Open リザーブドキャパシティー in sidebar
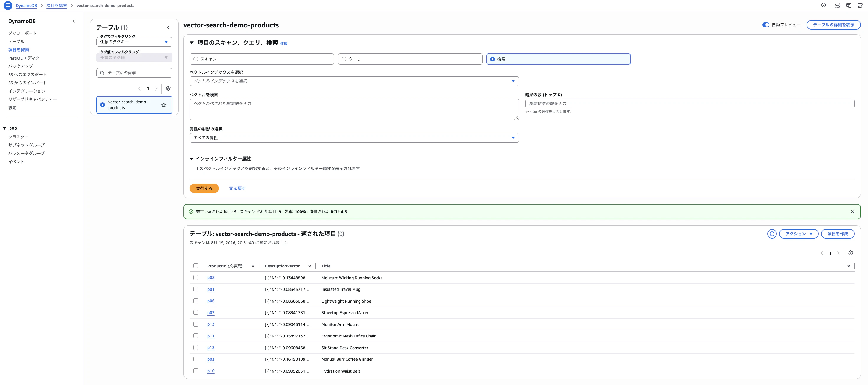Viewport: 868px width, 385px height. [33, 99]
